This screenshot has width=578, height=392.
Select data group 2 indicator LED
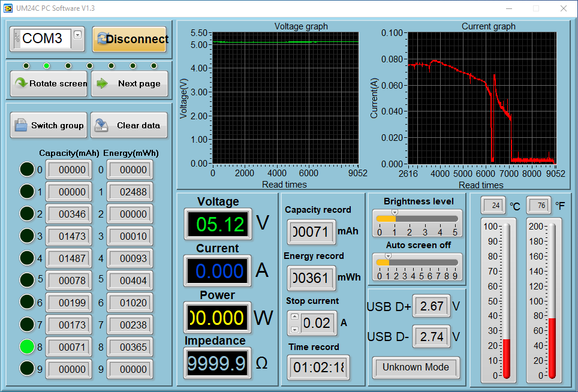click(x=27, y=214)
